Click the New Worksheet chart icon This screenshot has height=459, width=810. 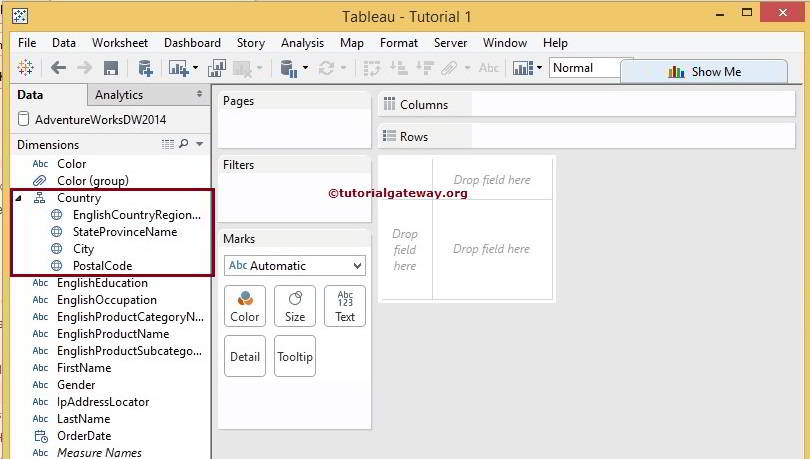179,68
